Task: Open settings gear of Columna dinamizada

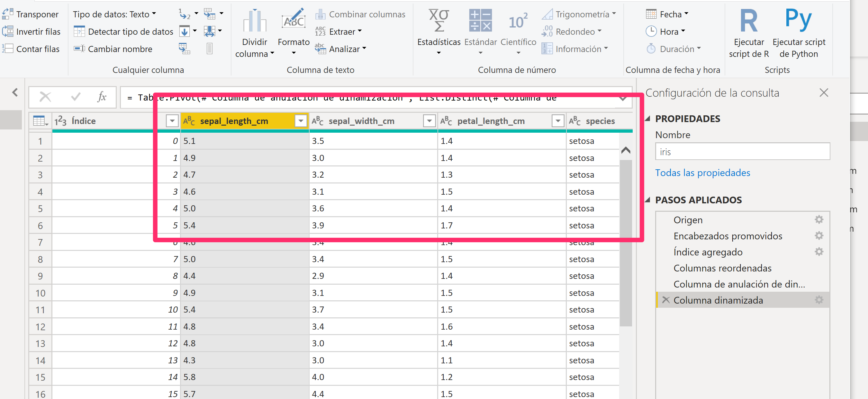Action: pos(819,300)
